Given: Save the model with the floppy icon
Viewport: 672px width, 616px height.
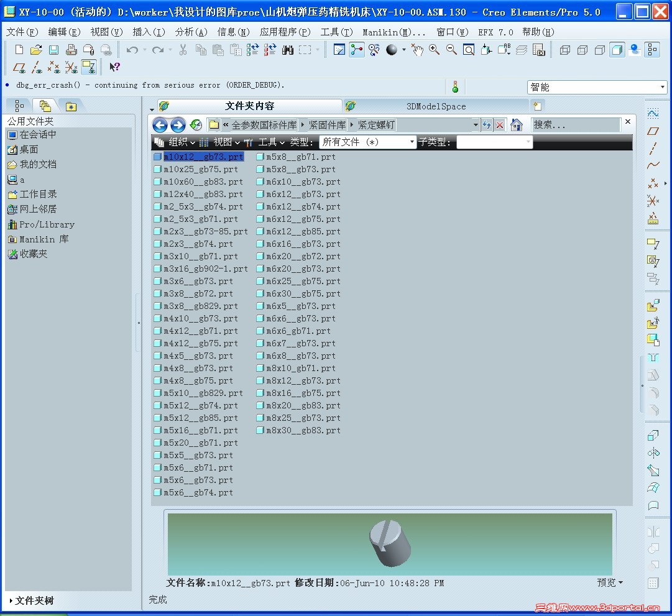Looking at the screenshot, I should pyautogui.click(x=53, y=50).
